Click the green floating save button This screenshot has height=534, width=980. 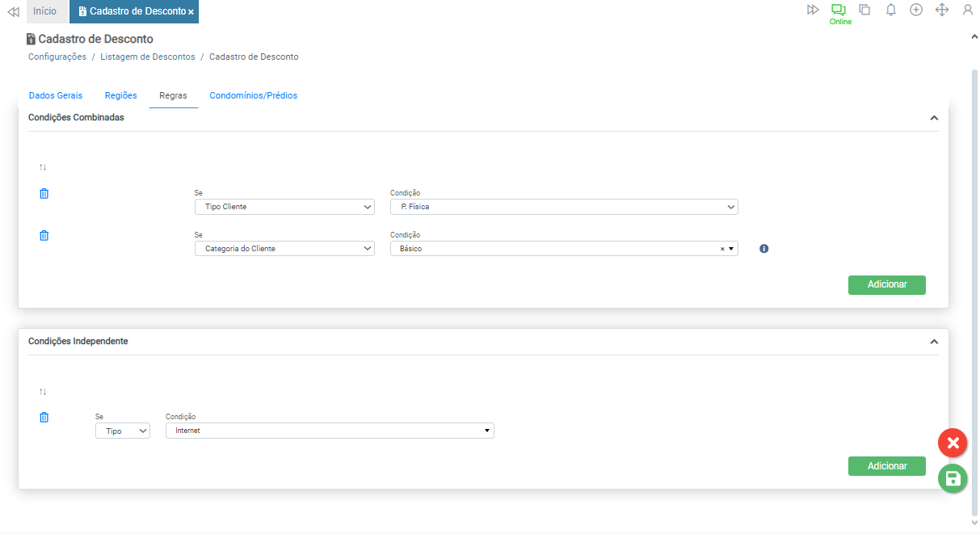pyautogui.click(x=953, y=478)
